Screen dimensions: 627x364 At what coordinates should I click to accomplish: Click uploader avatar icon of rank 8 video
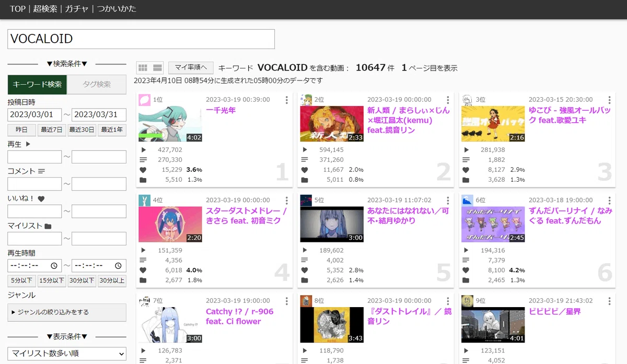[x=306, y=301]
